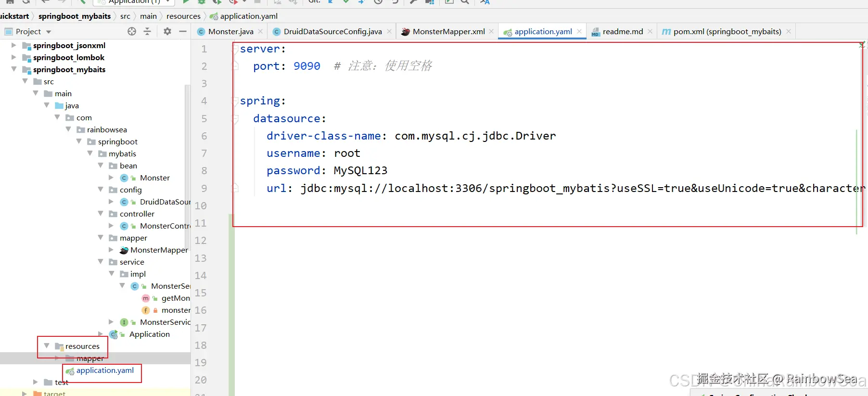This screenshot has height=396, width=868.
Task: Collapse the controller package arrow
Action: pyautogui.click(x=101, y=214)
